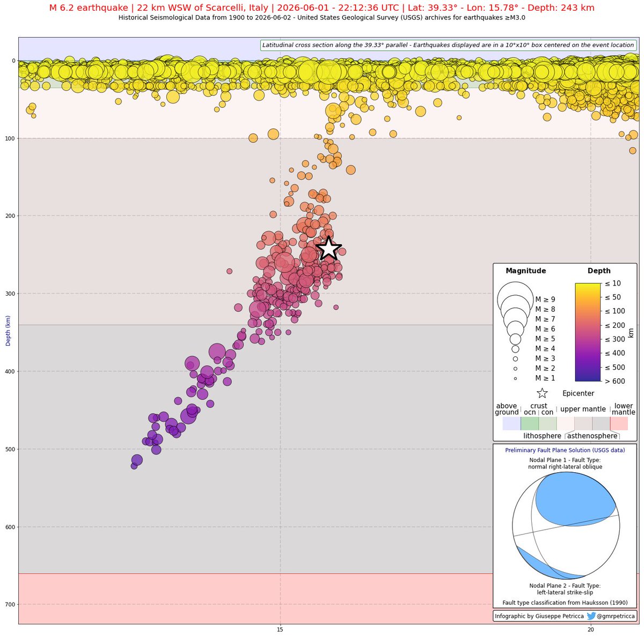
Task: Click the 'km' colorbar unit label
Action: (x=631, y=332)
